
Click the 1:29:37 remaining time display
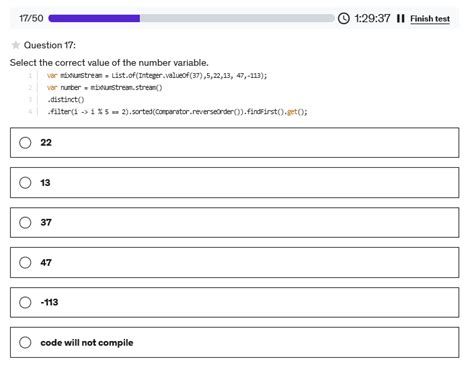coord(372,18)
